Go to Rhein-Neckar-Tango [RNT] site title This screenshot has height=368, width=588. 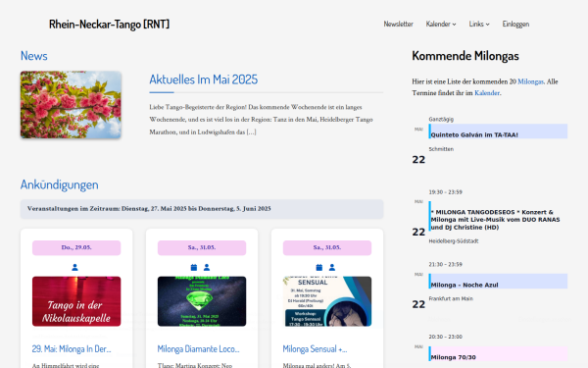click(109, 24)
